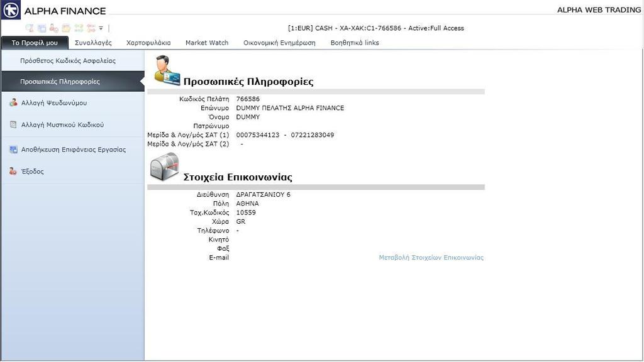Click customer code value 766586

(x=248, y=99)
